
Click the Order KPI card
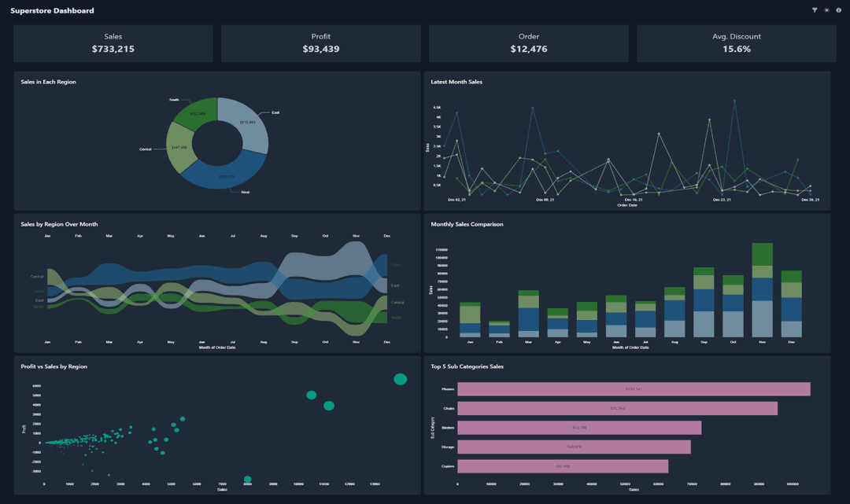click(x=529, y=43)
